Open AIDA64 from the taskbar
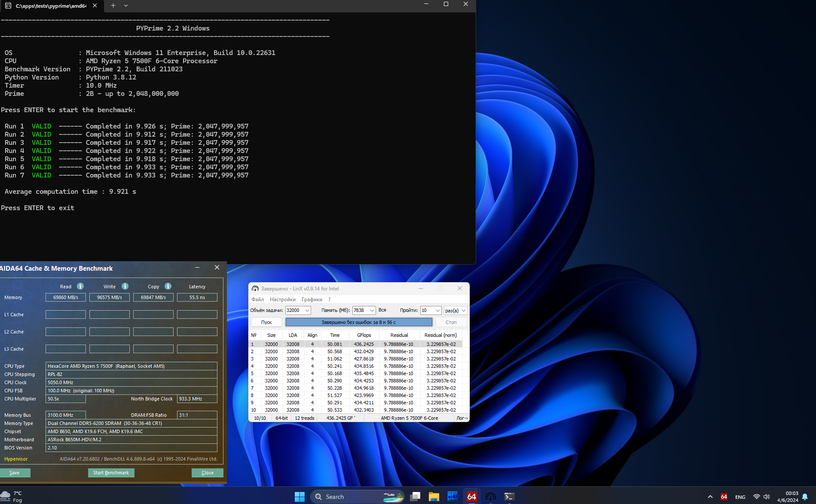 coord(471,497)
